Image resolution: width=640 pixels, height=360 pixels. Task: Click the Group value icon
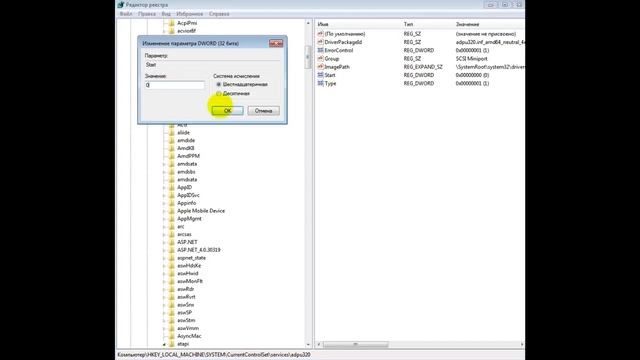click(320, 59)
